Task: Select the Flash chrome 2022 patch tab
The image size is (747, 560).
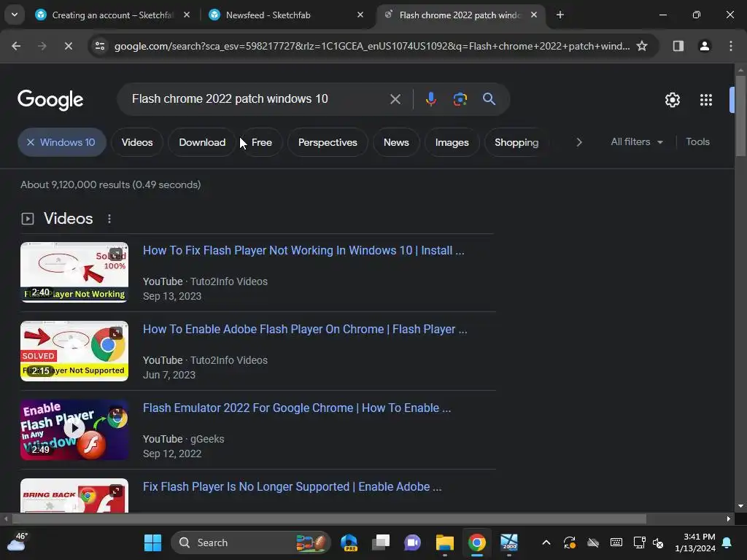Action: click(460, 15)
